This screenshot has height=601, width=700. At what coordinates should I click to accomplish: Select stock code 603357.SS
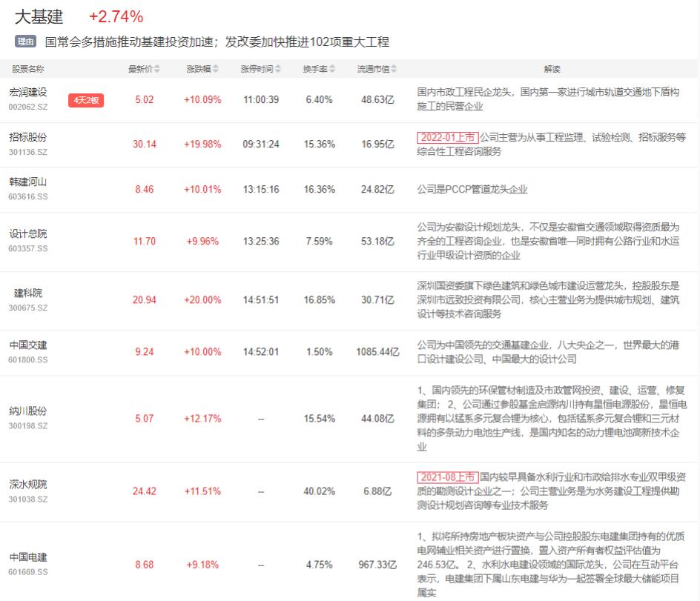(28, 248)
